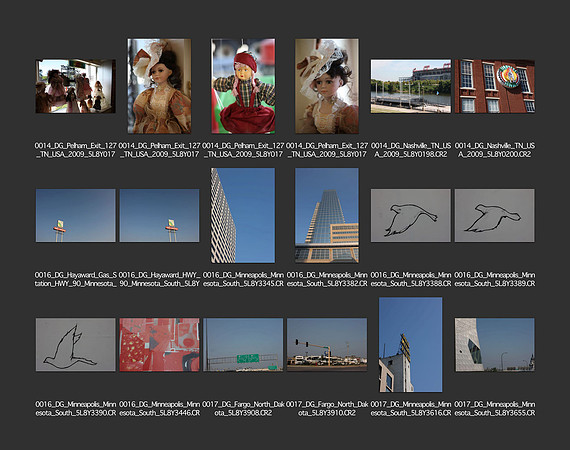Click filename ending 5L8Y0200.CR2

click(x=495, y=150)
